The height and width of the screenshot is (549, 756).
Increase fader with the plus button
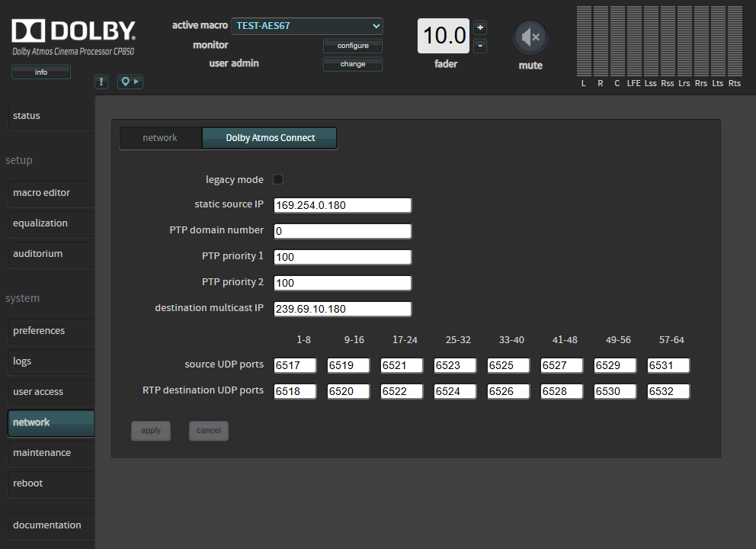tap(480, 27)
